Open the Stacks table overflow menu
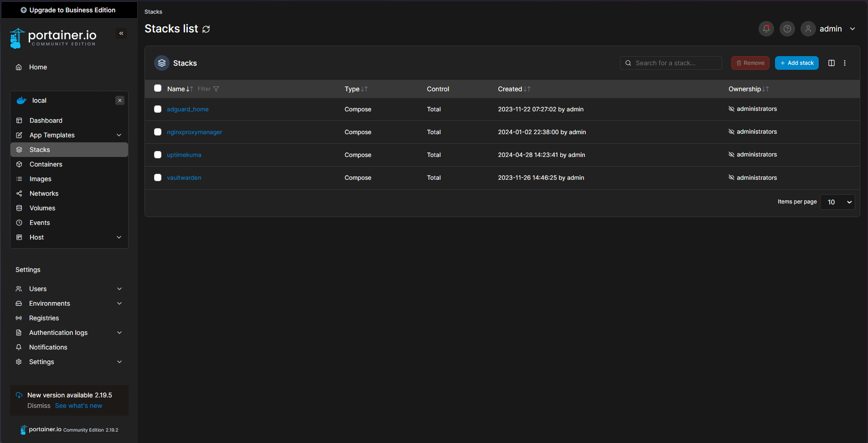 click(x=845, y=63)
